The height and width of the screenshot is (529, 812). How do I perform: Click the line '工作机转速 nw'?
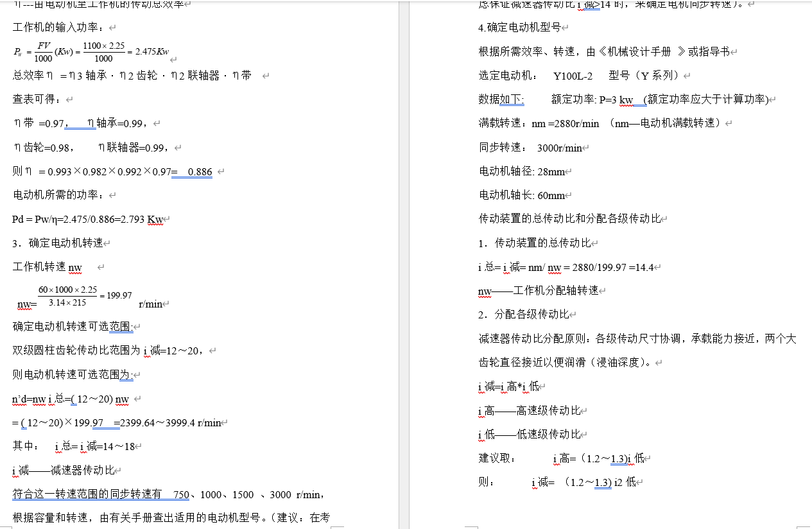[48, 267]
